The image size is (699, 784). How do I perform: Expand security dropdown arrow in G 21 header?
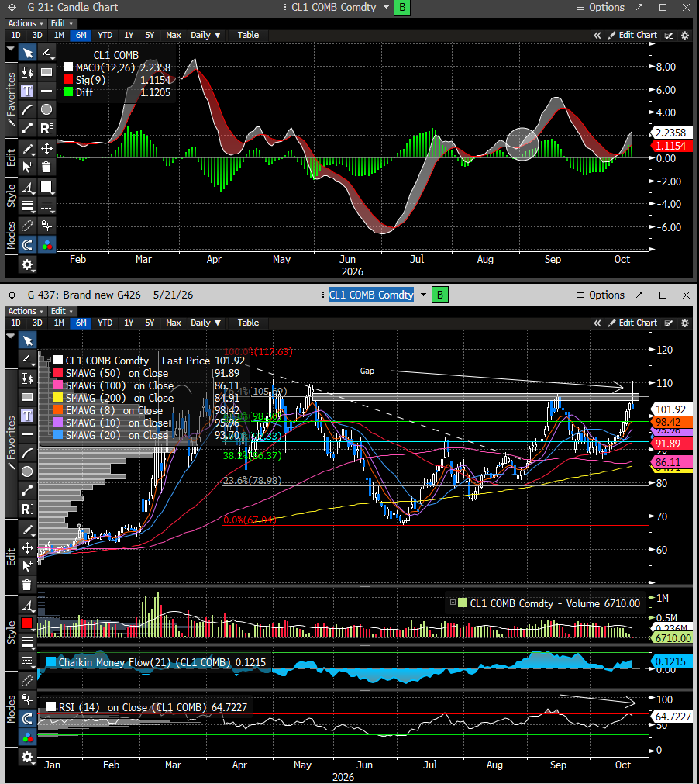(x=386, y=7)
